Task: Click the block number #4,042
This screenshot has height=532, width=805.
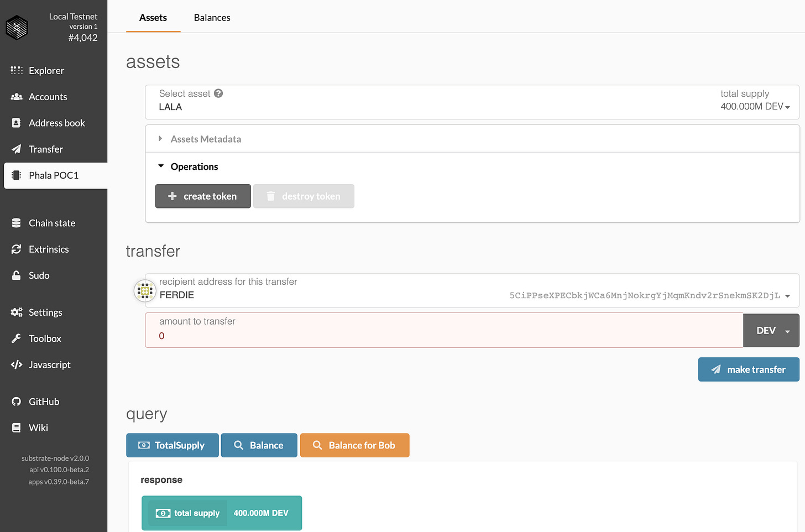Action: point(83,38)
